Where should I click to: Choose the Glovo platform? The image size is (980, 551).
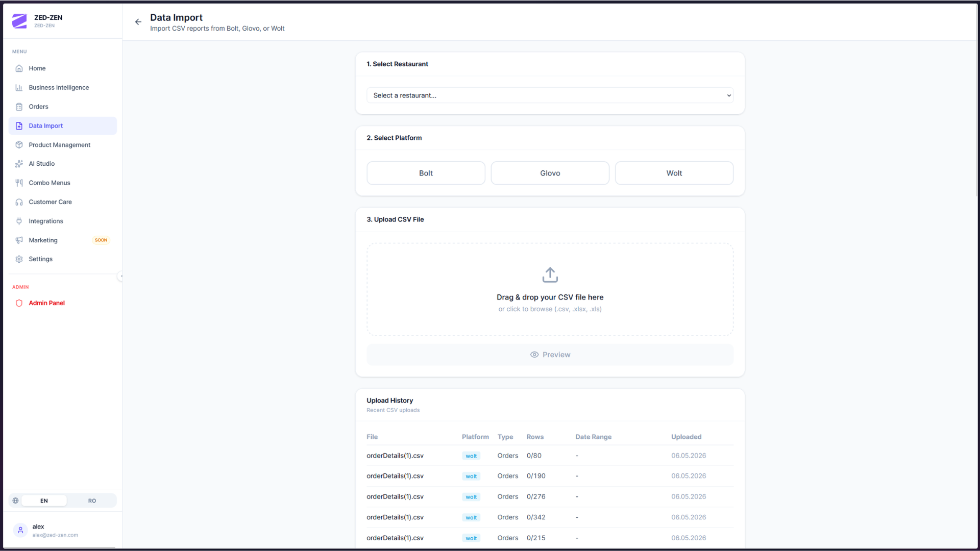point(550,173)
